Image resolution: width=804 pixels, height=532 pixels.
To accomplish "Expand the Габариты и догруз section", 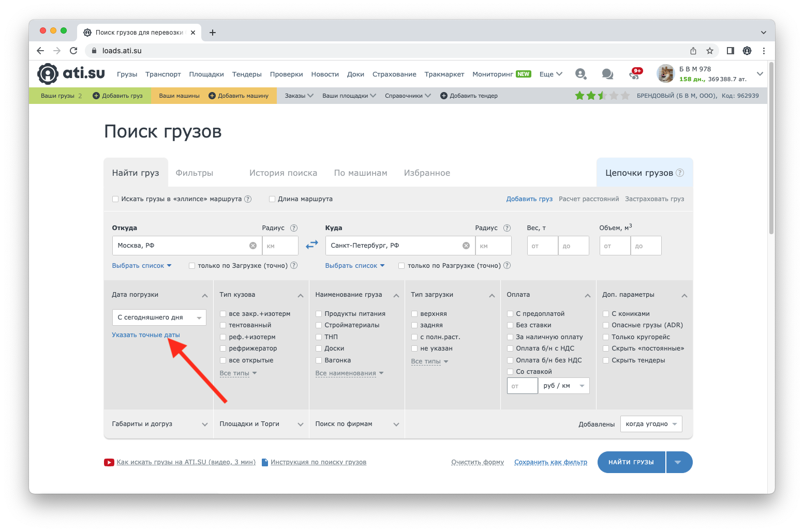I will 159,424.
